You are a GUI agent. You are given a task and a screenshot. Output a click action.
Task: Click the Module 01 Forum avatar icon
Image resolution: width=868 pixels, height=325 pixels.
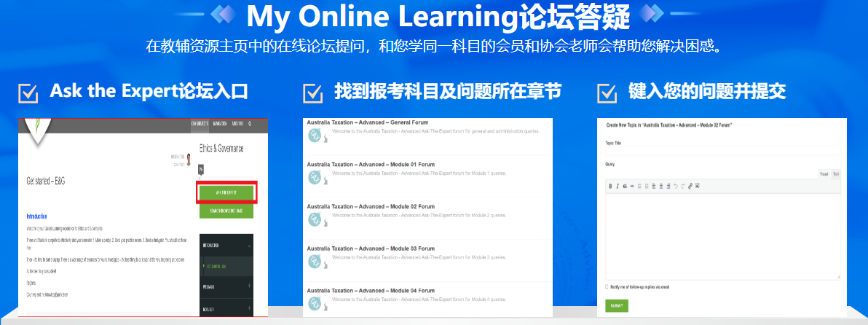(x=315, y=178)
